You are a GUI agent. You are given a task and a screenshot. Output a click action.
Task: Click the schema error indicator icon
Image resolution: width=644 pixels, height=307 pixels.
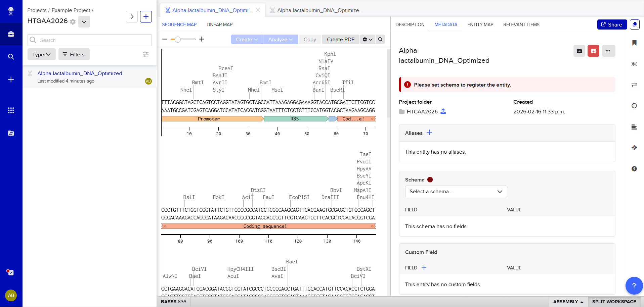click(x=430, y=180)
